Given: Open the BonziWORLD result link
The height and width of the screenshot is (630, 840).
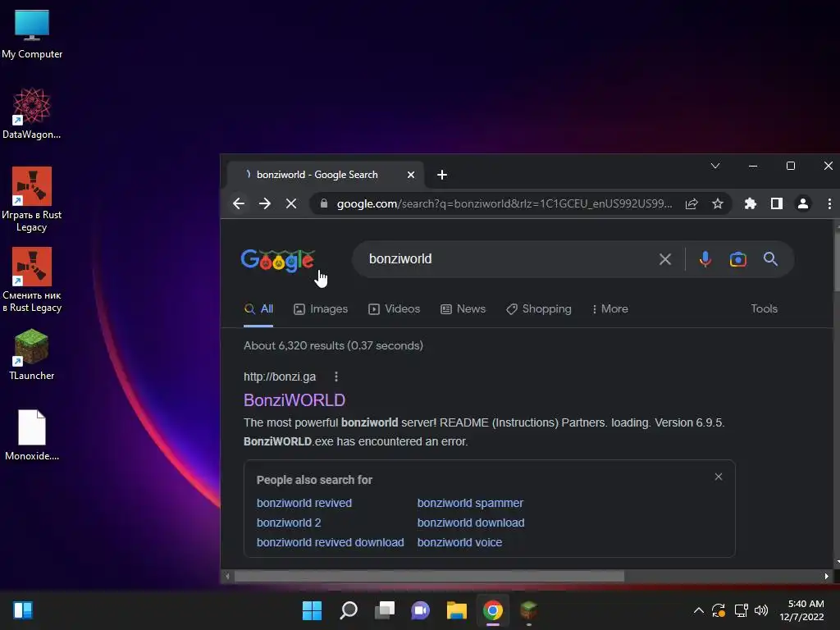Looking at the screenshot, I should [294, 400].
